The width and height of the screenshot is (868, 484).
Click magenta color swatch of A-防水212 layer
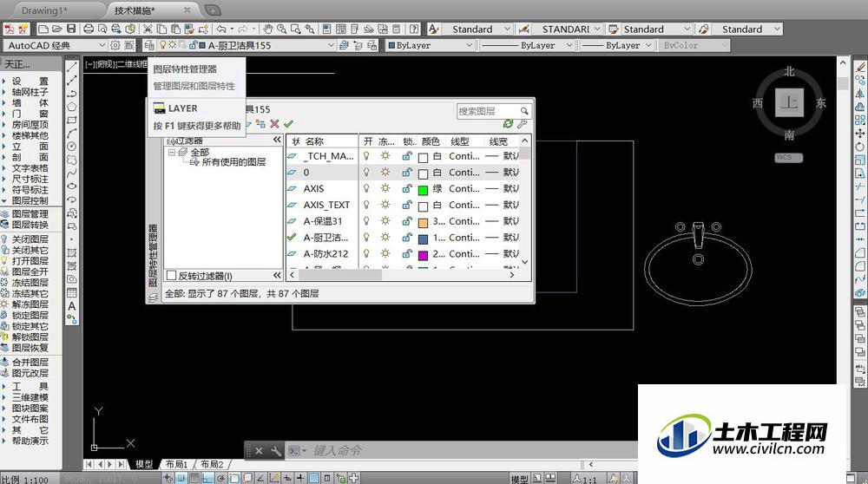tap(423, 256)
